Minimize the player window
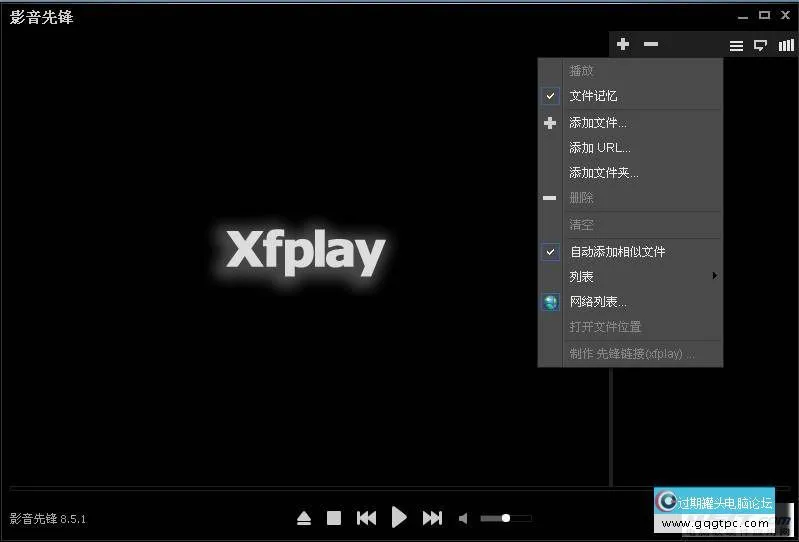The height and width of the screenshot is (542, 799). tap(743, 16)
